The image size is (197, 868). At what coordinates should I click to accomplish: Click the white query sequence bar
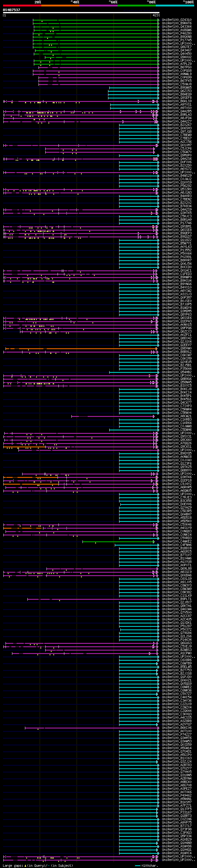point(81,13)
